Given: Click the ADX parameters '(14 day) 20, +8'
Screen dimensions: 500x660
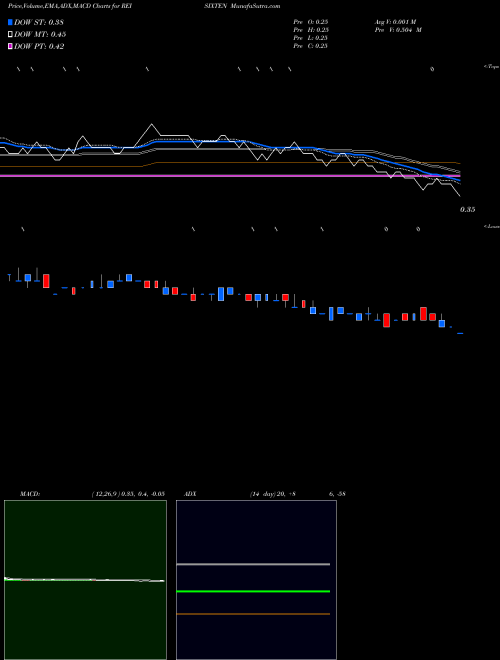Looking at the screenshot, I should coord(272,494).
